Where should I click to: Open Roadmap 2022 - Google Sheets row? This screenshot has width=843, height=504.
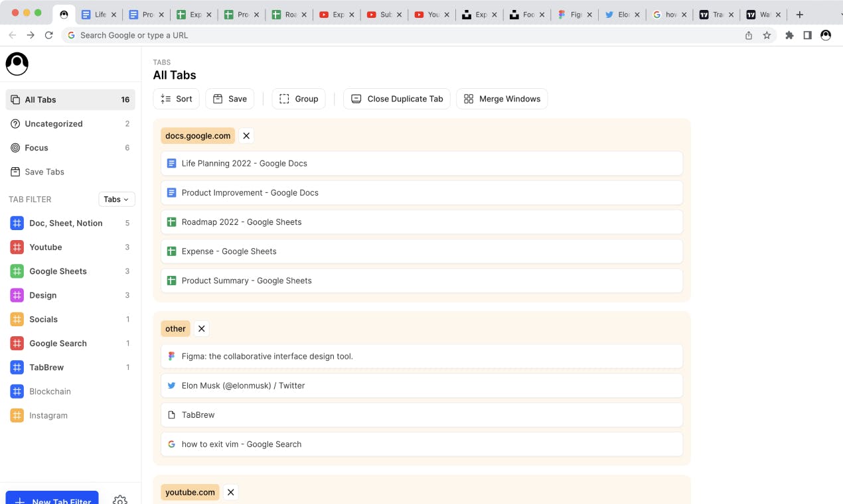tap(421, 222)
